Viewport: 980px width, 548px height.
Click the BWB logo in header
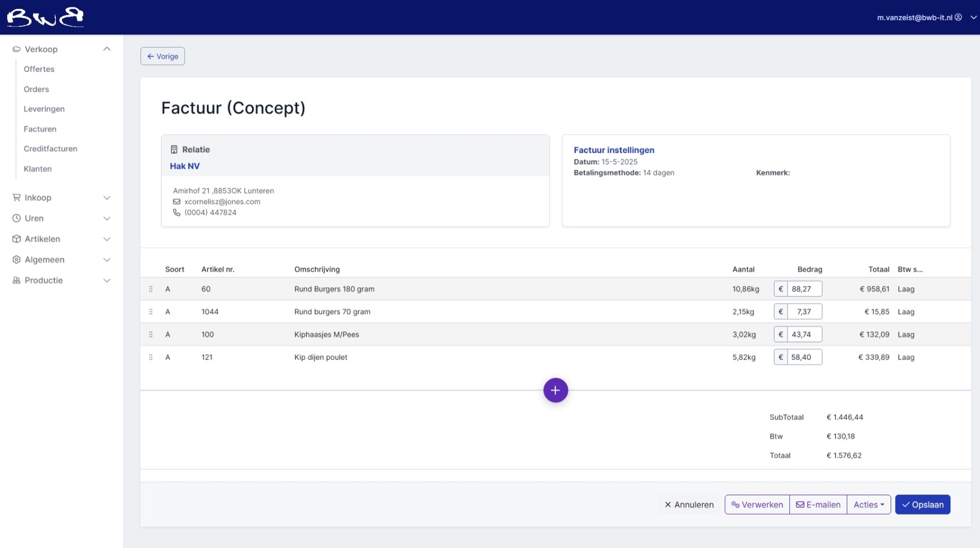click(x=45, y=18)
